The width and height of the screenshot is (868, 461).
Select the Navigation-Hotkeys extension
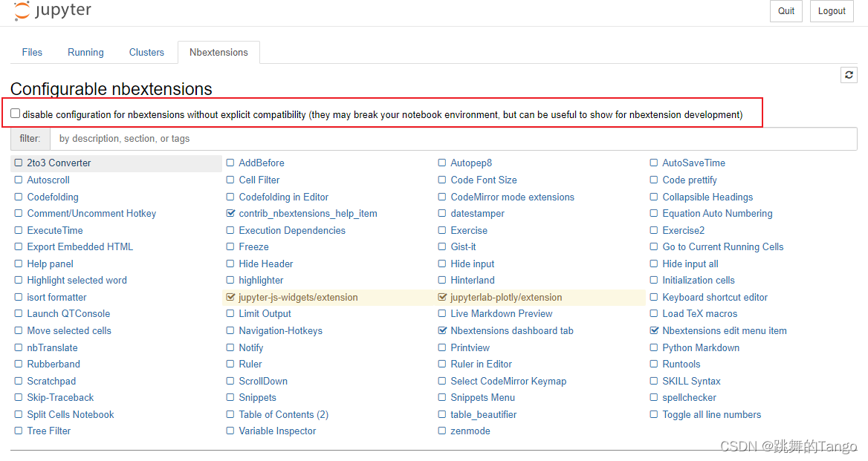tap(281, 330)
